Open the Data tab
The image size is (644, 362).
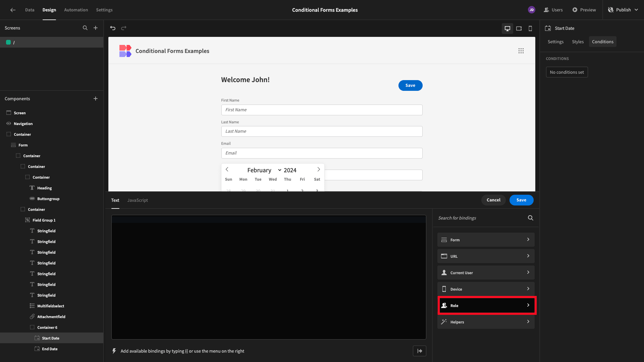(x=30, y=10)
